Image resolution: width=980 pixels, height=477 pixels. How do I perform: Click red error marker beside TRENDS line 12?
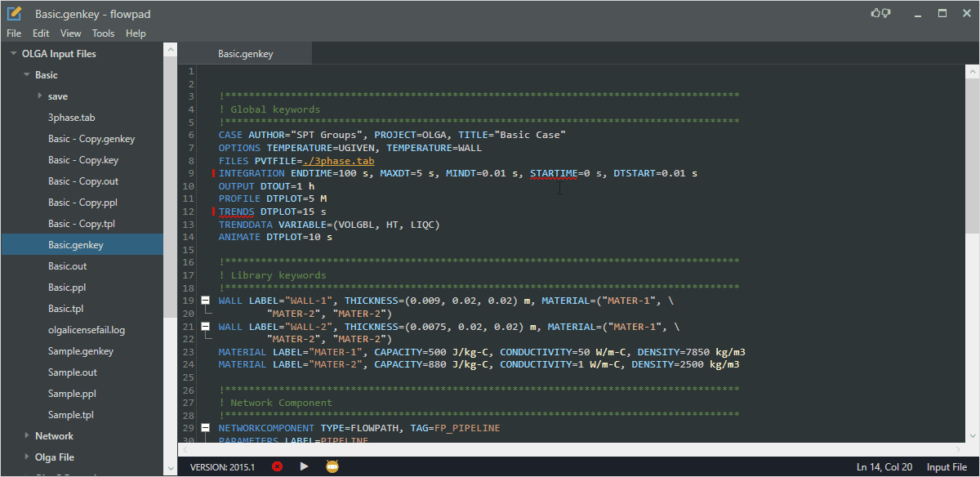point(214,212)
